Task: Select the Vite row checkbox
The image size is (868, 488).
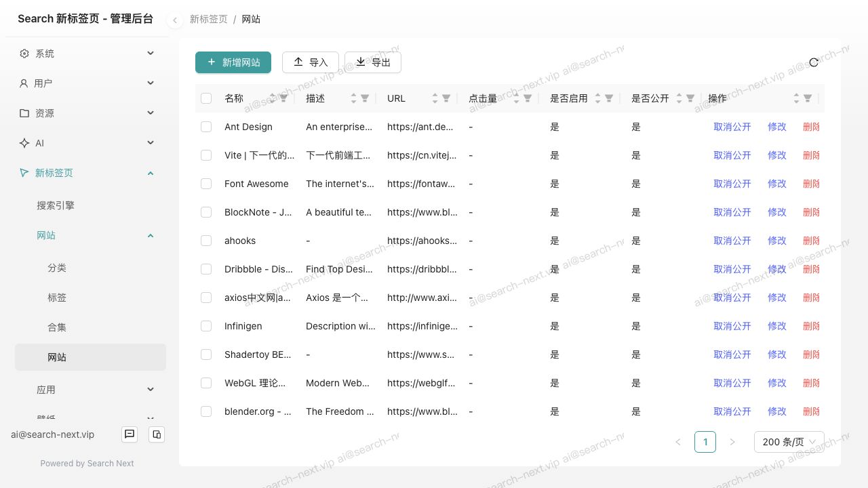Action: pos(206,155)
